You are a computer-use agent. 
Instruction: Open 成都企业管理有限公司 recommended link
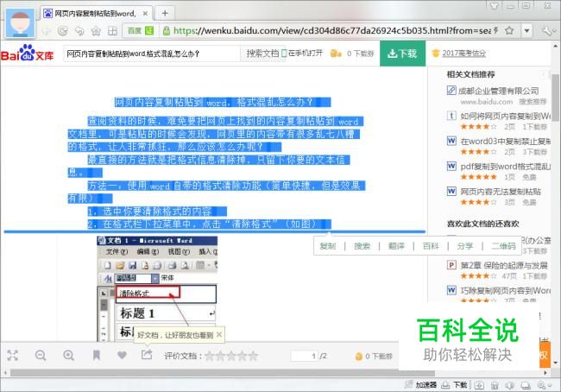(498, 91)
